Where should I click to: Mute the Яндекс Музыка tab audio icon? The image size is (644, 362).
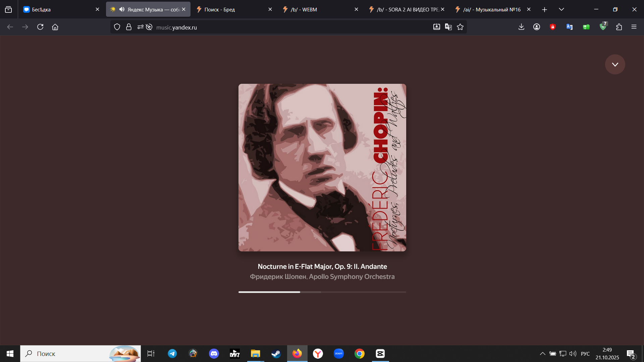tap(122, 9)
